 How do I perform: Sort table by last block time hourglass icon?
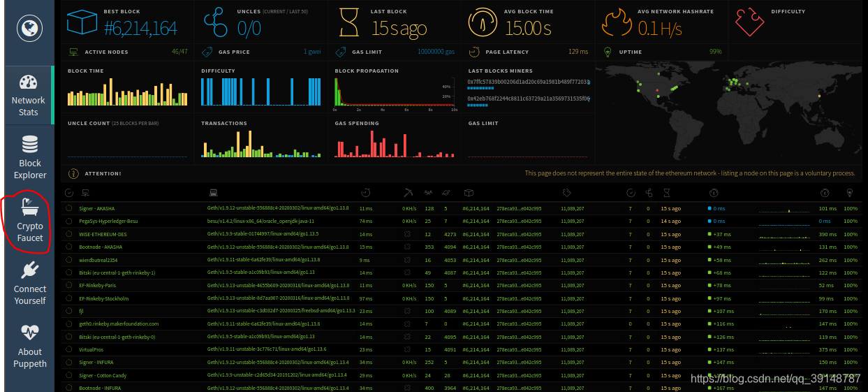point(666,193)
